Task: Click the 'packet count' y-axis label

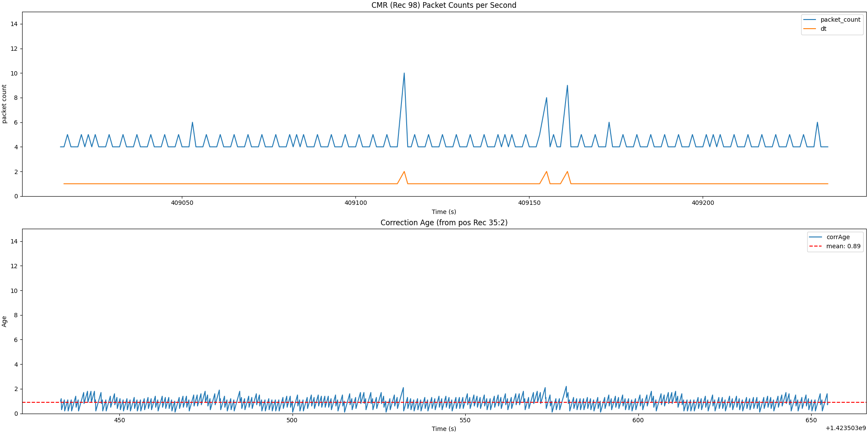Action: pos(4,104)
